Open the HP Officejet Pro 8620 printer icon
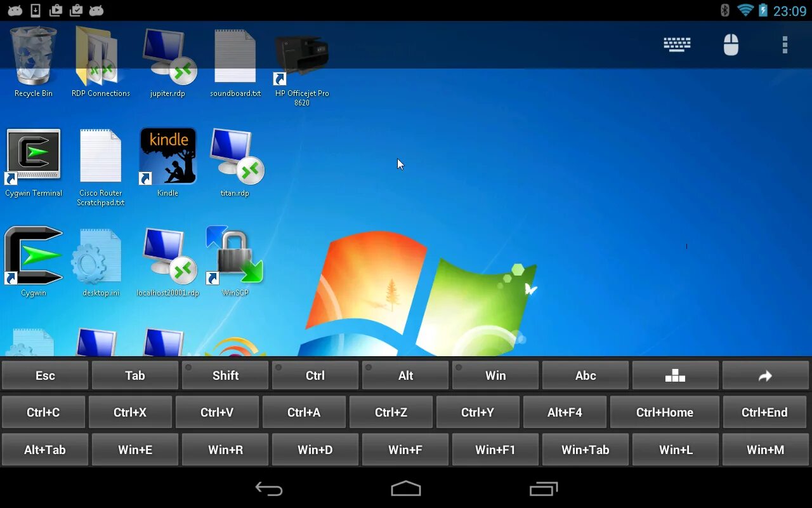The width and height of the screenshot is (812, 508). 301,57
